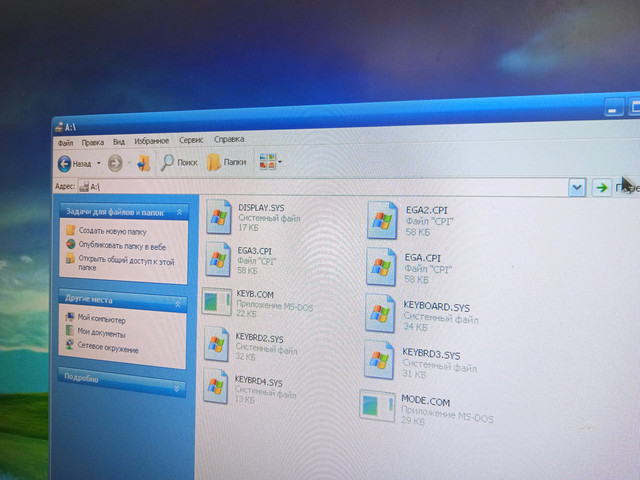Select the KEYB.COM application icon
The width and height of the screenshot is (640, 480).
(x=217, y=302)
